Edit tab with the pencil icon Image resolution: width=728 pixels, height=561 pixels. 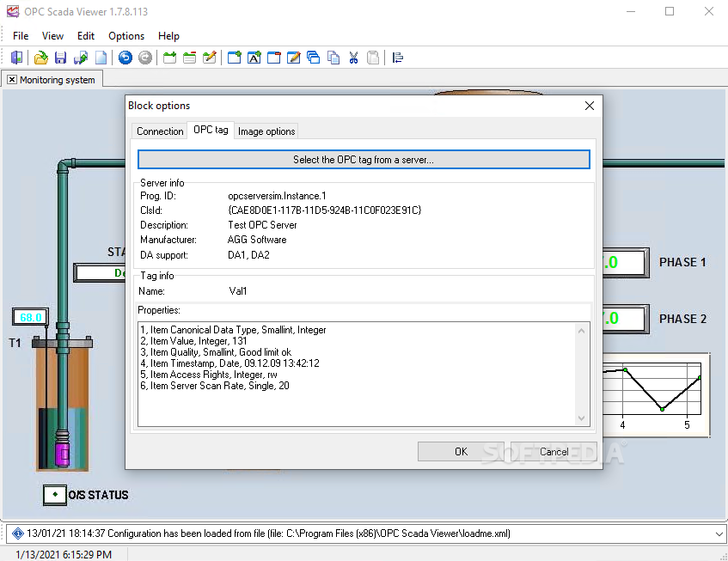210,58
